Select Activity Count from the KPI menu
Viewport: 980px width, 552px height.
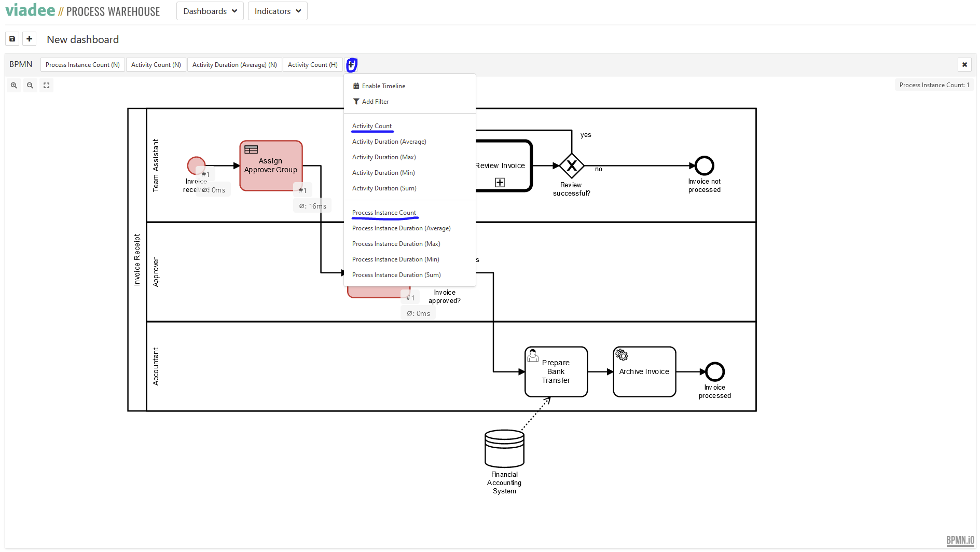372,126
